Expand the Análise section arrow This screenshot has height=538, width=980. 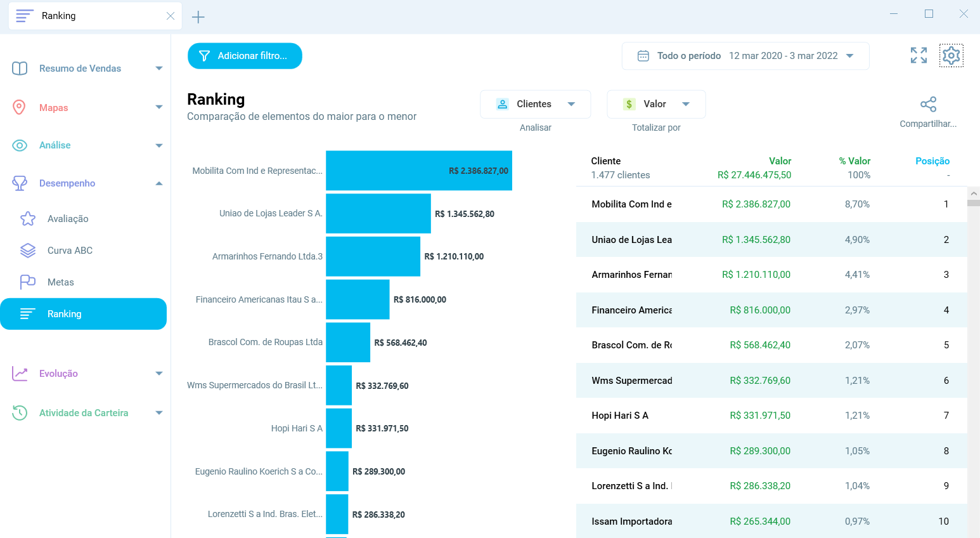tap(159, 145)
